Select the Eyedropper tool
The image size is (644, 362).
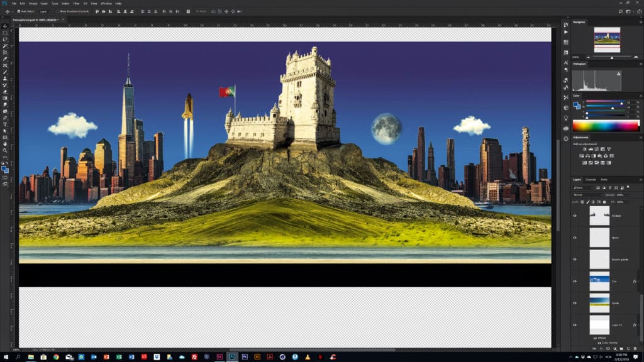tap(5, 59)
